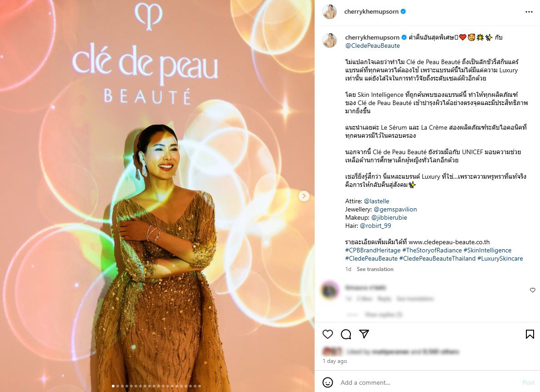Like the post with the heart icon
The height and width of the screenshot is (392, 540).
coord(328,334)
